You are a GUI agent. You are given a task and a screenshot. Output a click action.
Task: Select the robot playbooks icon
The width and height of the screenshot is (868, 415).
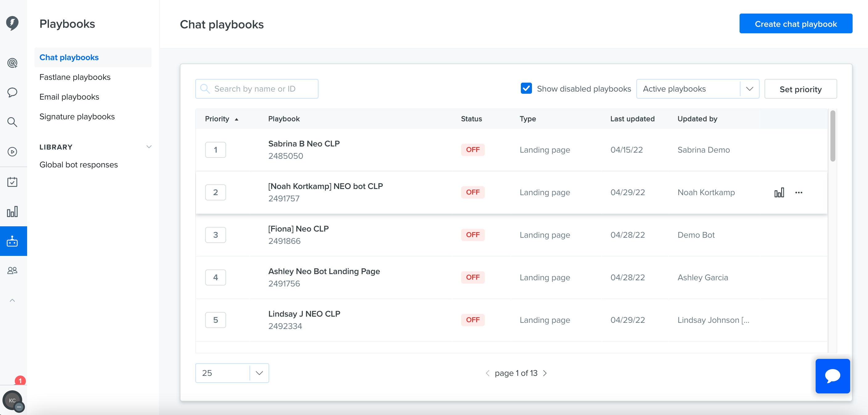pyautogui.click(x=12, y=241)
